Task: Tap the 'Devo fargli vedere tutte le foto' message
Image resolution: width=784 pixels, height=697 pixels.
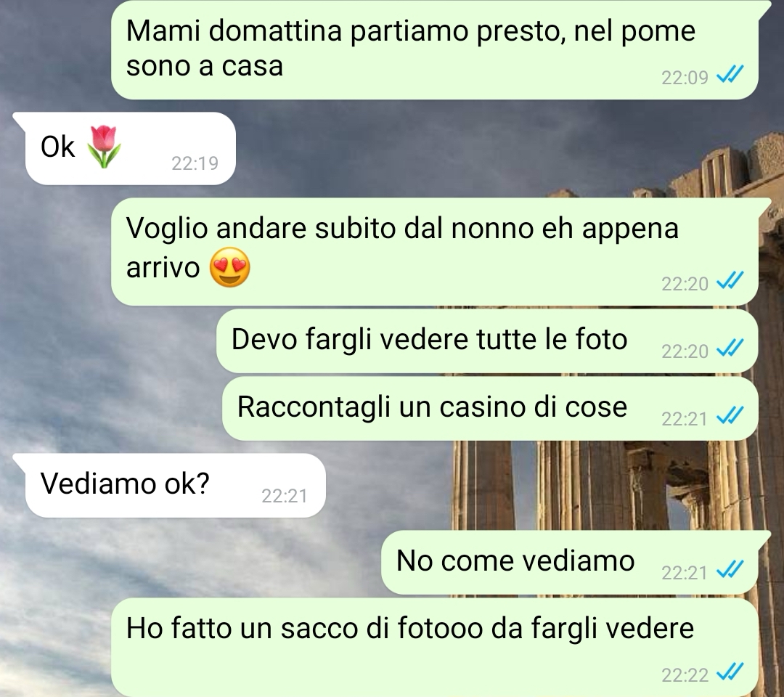Action: 487,341
